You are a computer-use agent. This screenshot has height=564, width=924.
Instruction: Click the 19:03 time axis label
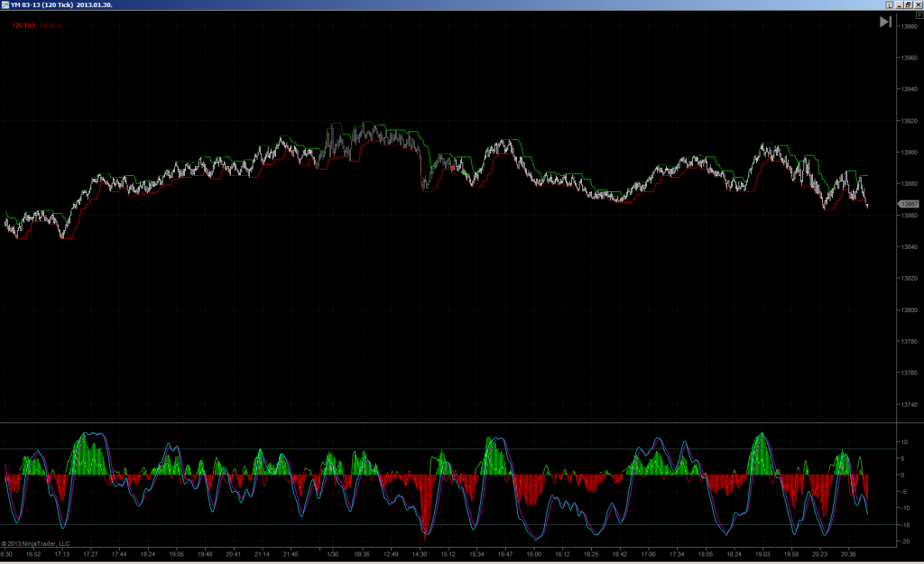click(762, 554)
